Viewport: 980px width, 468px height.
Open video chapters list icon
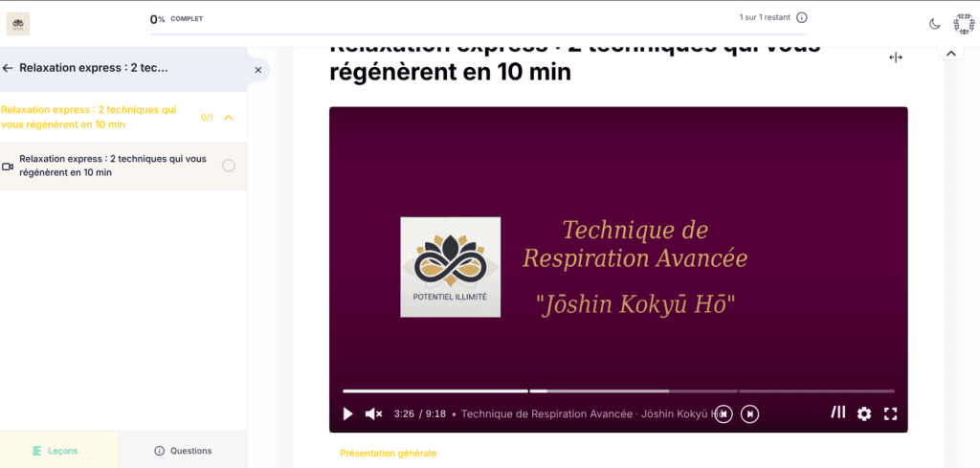click(838, 412)
